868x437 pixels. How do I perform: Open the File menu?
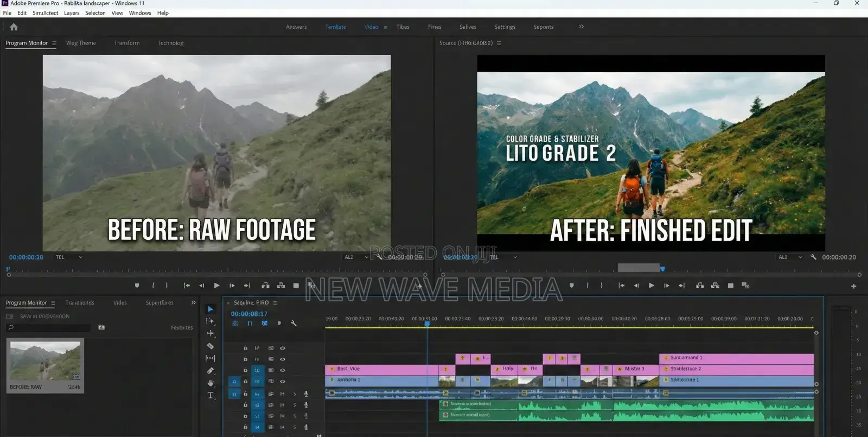coord(7,13)
